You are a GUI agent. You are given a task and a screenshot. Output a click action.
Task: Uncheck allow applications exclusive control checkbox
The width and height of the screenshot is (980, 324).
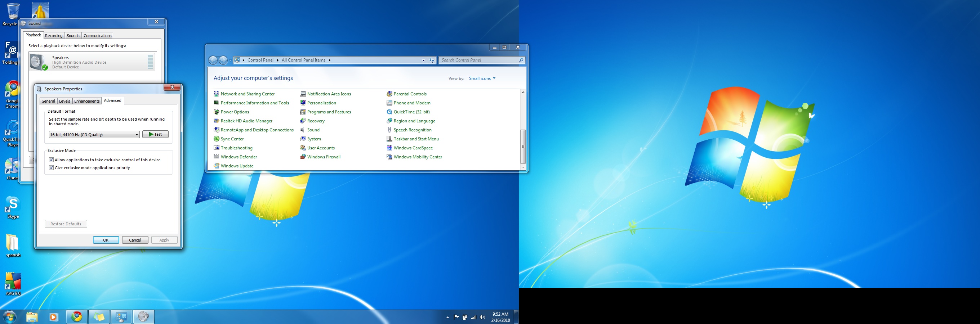pyautogui.click(x=52, y=160)
